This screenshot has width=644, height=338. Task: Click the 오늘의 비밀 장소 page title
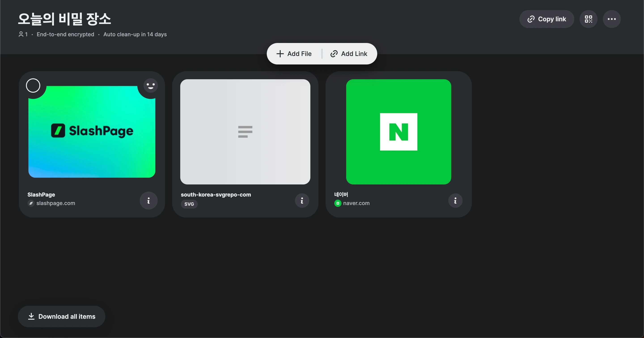64,19
